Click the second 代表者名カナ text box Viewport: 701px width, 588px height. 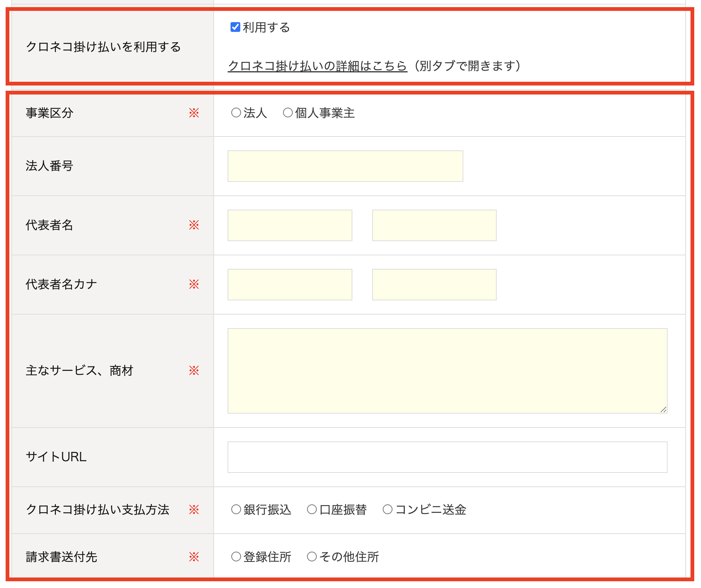pos(434,284)
